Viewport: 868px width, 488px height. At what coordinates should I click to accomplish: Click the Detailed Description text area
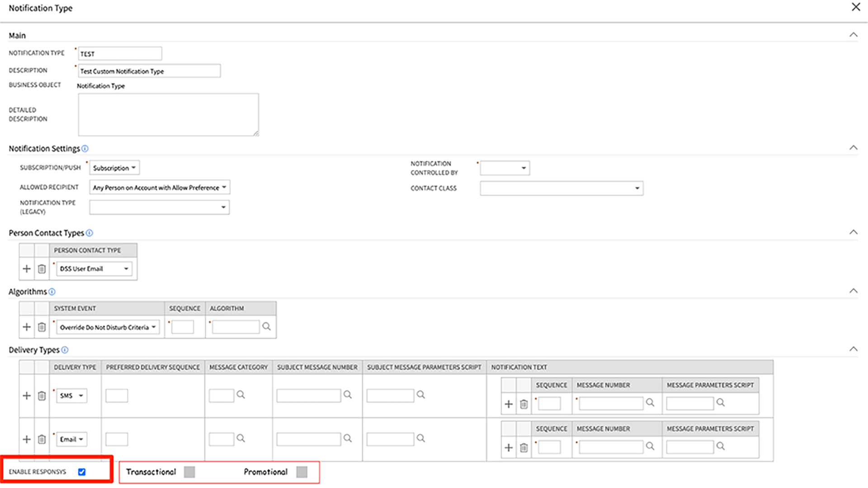pos(168,115)
